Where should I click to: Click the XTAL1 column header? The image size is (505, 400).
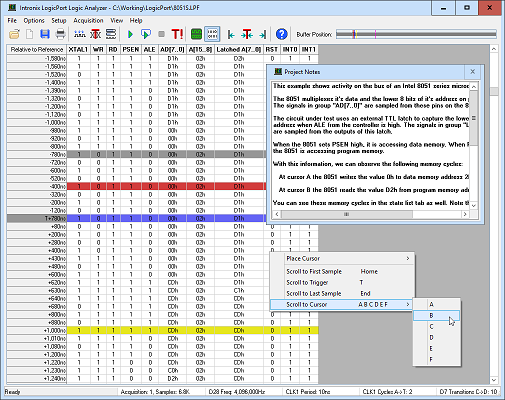pos(78,49)
